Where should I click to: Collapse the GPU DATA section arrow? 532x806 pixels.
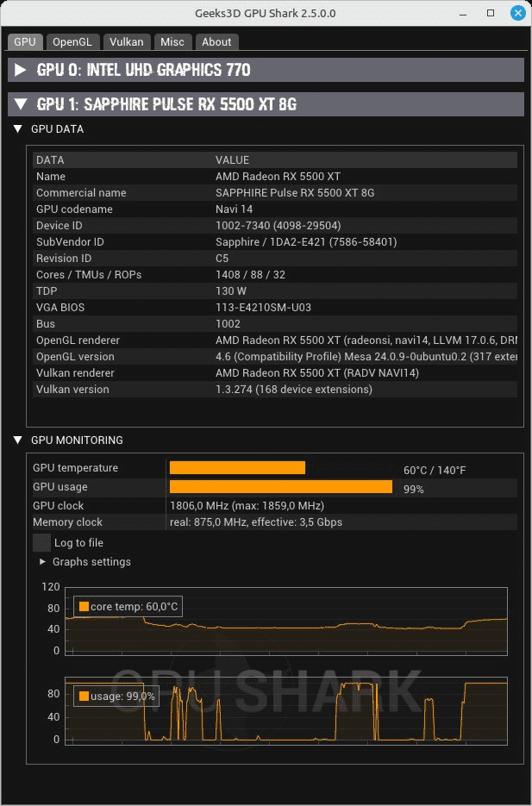point(18,129)
